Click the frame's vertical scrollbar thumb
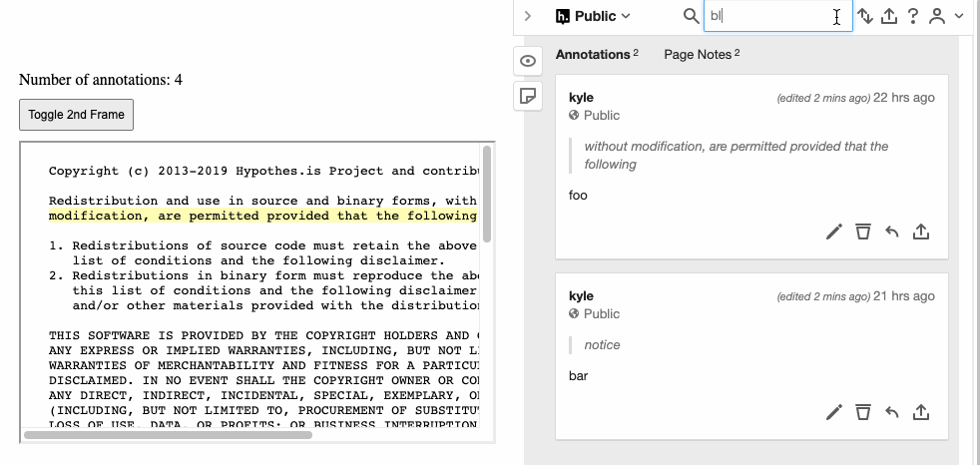The height and width of the screenshot is (465, 980). (487, 195)
